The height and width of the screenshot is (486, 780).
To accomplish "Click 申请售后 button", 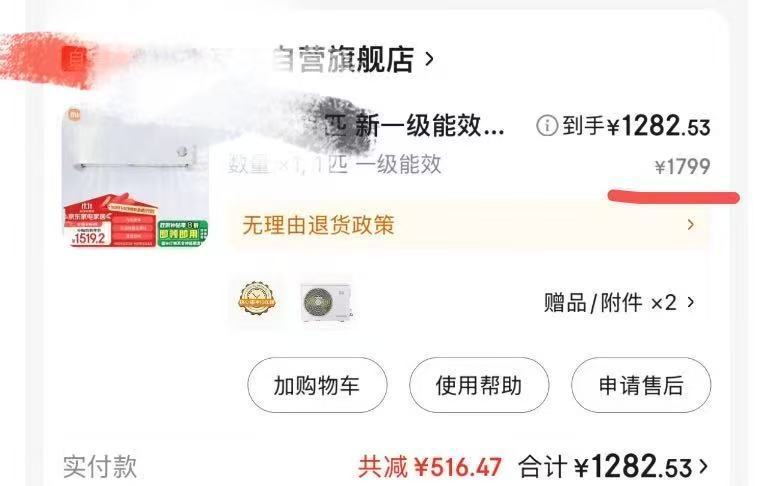I will coord(641,385).
